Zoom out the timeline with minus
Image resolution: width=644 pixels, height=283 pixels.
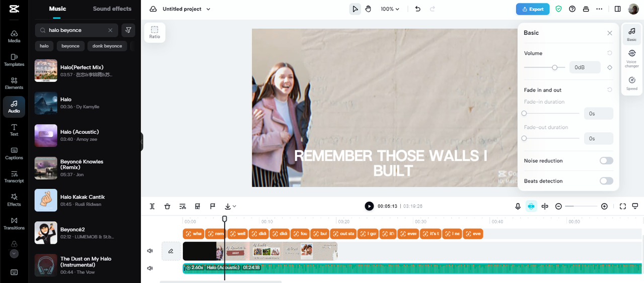(x=558, y=206)
